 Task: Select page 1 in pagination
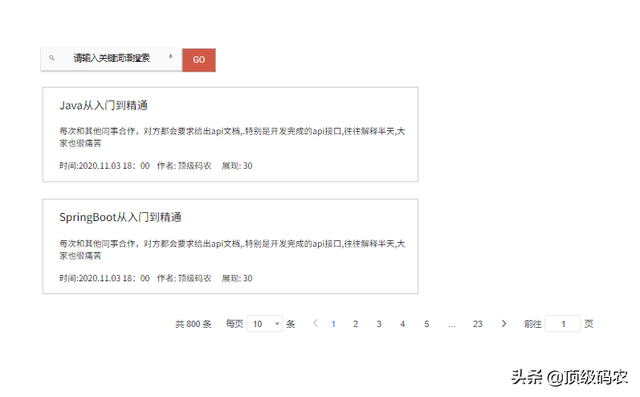click(333, 324)
